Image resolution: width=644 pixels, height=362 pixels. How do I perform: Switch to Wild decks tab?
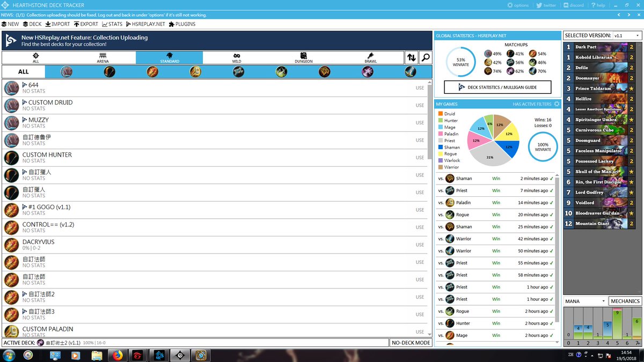(237, 57)
